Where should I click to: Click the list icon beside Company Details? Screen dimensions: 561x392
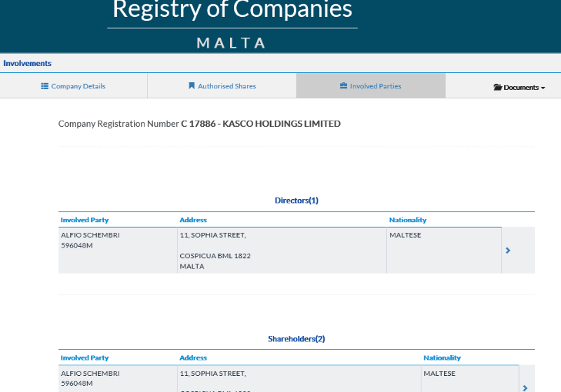[x=45, y=86]
